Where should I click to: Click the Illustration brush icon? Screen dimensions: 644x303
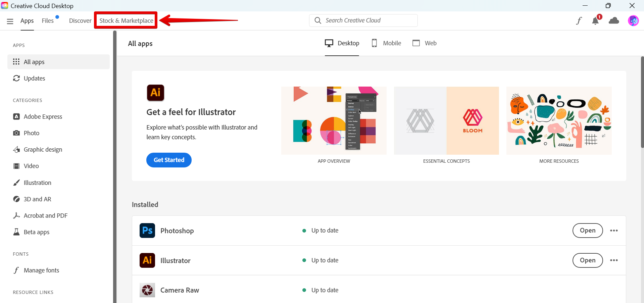coord(16,183)
